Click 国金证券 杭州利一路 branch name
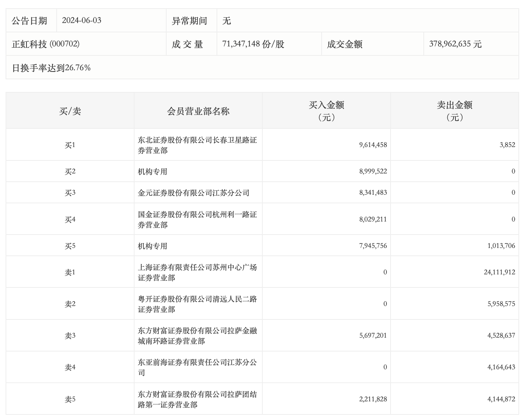524x420 pixels. click(198, 220)
